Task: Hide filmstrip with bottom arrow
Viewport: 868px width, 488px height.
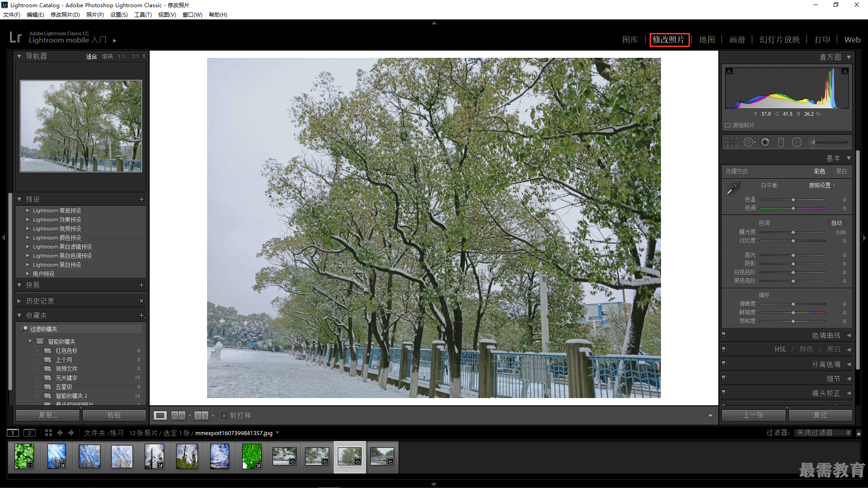Action: 434,484
